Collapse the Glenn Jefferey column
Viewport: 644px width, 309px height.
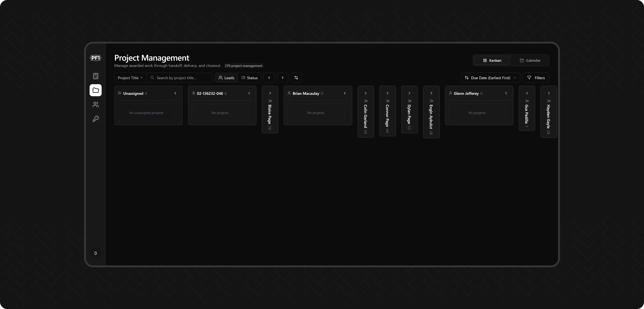506,93
